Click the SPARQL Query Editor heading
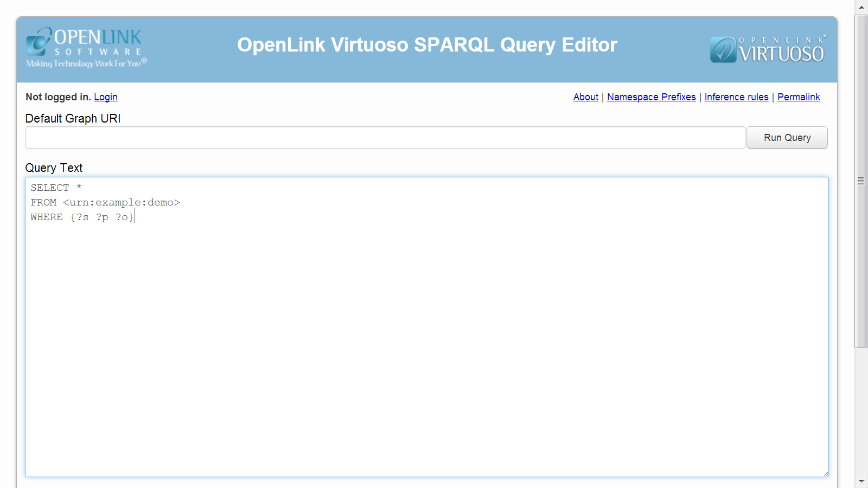The width and height of the screenshot is (868, 488). tap(427, 45)
